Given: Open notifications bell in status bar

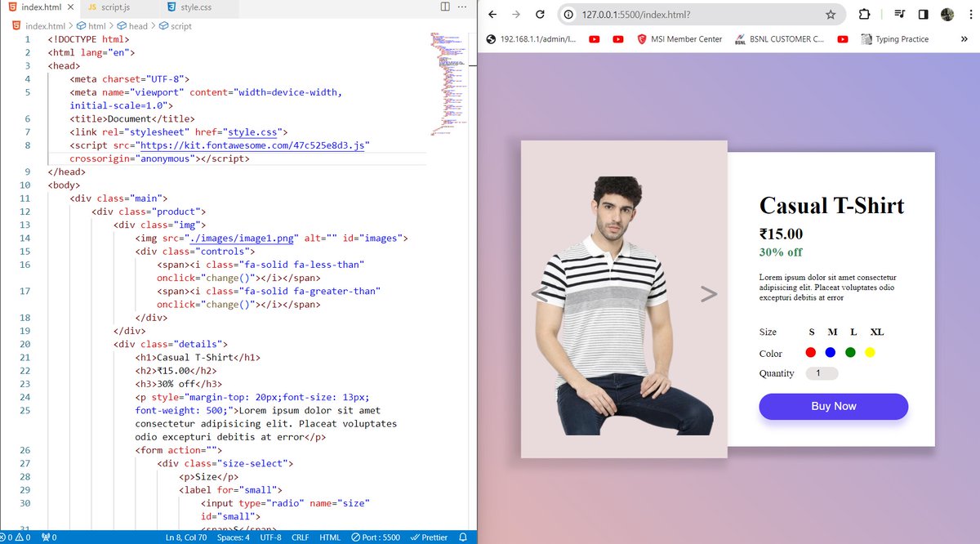Looking at the screenshot, I should pyautogui.click(x=463, y=537).
